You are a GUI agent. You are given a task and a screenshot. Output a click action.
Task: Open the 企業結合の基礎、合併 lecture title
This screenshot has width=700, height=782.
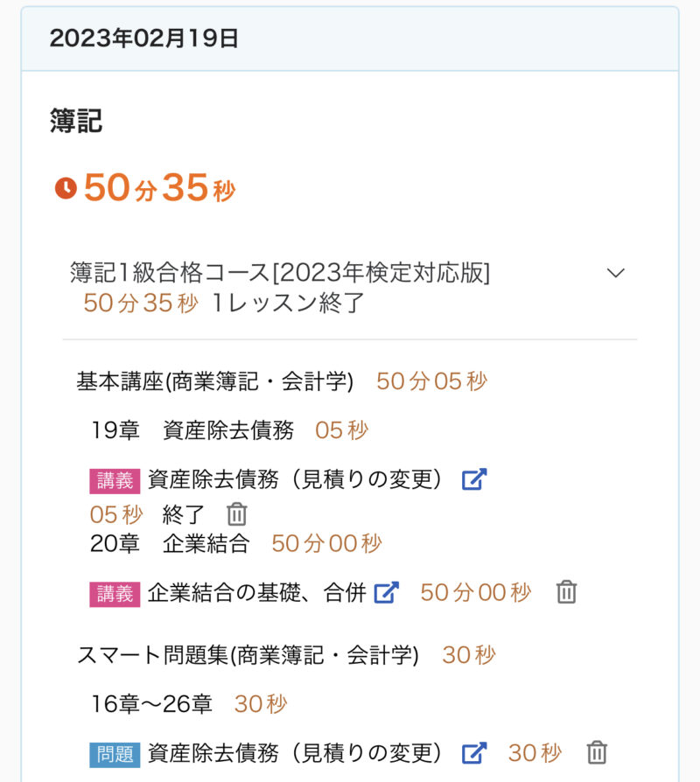point(256,592)
